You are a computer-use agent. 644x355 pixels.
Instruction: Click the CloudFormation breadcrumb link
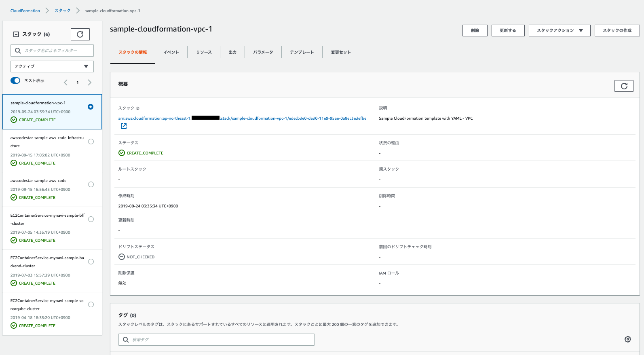pyautogui.click(x=25, y=11)
